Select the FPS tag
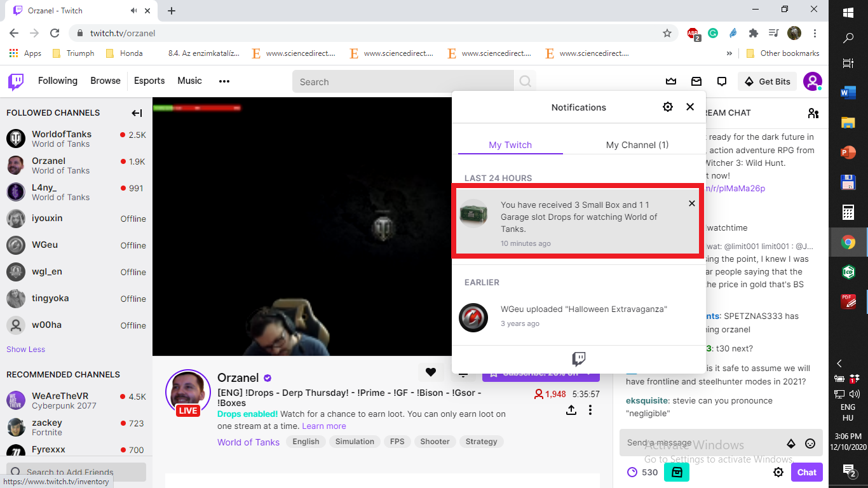868x488 pixels. (397, 442)
